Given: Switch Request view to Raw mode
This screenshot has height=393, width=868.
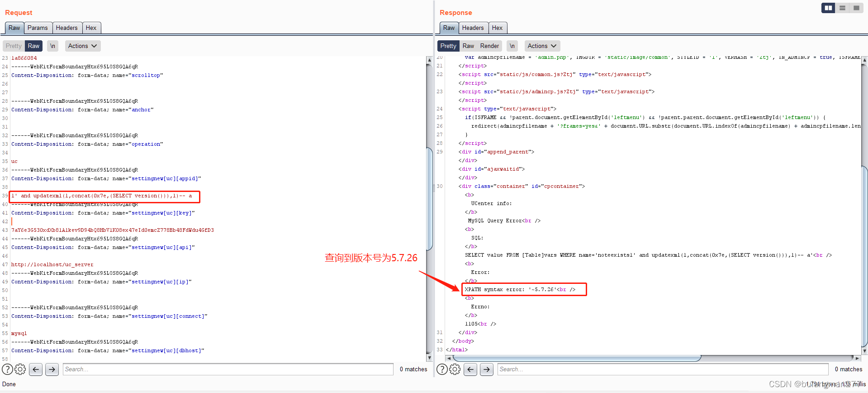Looking at the screenshot, I should [33, 46].
